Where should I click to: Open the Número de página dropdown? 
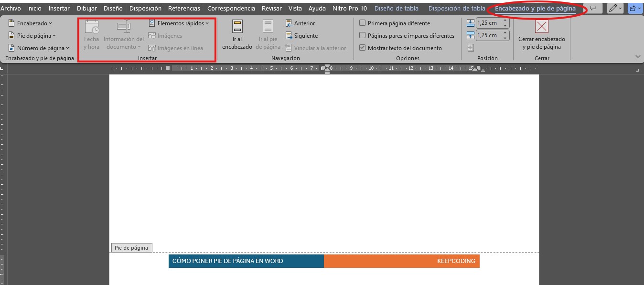click(39, 48)
